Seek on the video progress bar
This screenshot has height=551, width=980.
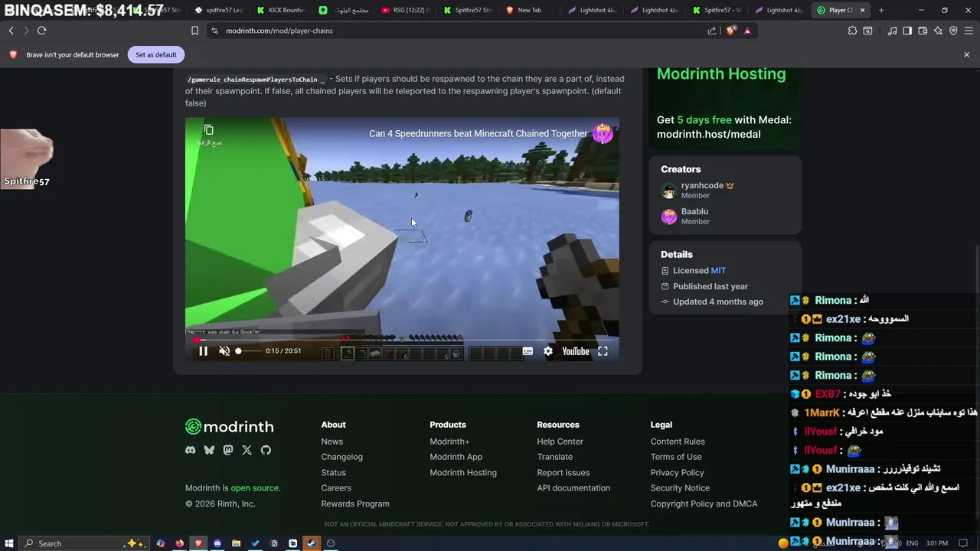(402, 341)
